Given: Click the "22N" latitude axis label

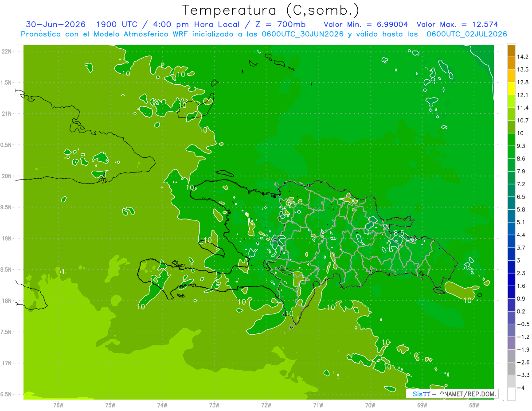Looking at the screenshot, I should [8, 51].
